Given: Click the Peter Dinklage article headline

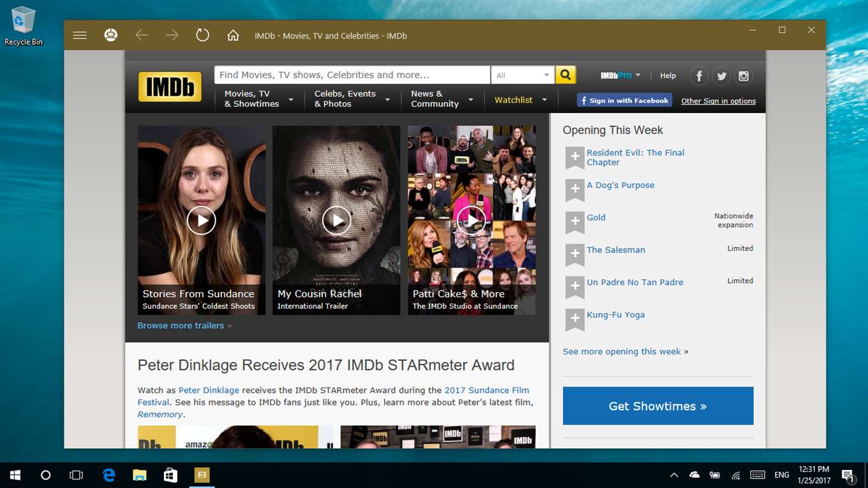Looking at the screenshot, I should tap(326, 365).
